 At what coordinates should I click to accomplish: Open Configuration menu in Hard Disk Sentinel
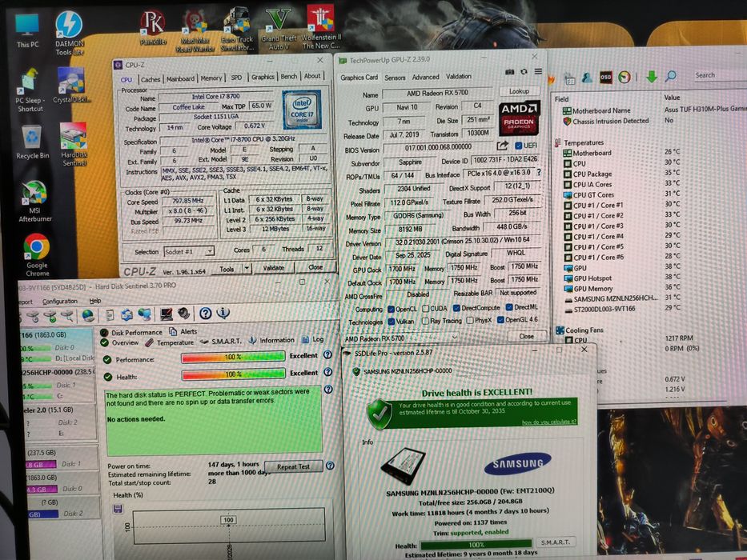(x=59, y=301)
